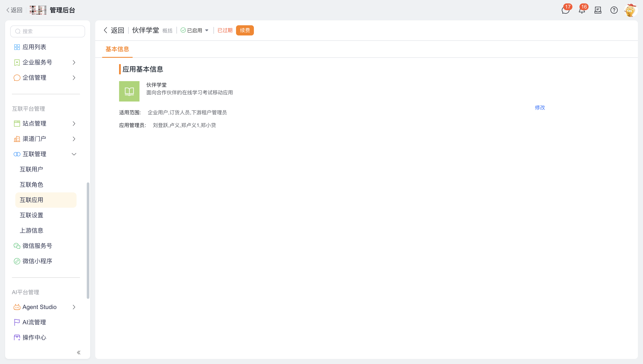Collapse the 互联管理 section chevron
Image resolution: width=643 pixels, height=364 pixels.
(x=74, y=154)
